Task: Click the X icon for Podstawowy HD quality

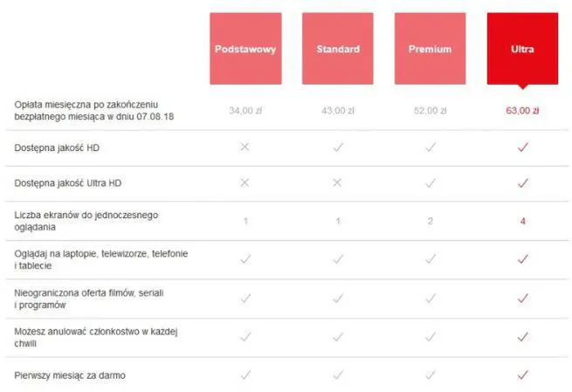Action: coord(245,148)
